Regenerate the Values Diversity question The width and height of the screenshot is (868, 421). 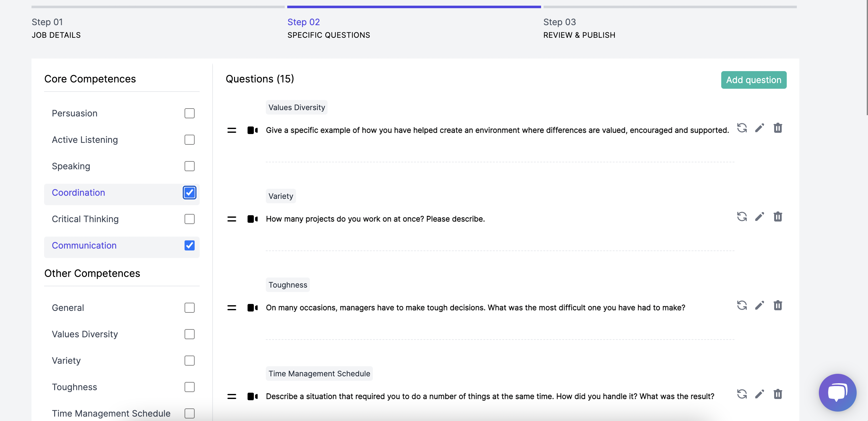[x=742, y=128]
